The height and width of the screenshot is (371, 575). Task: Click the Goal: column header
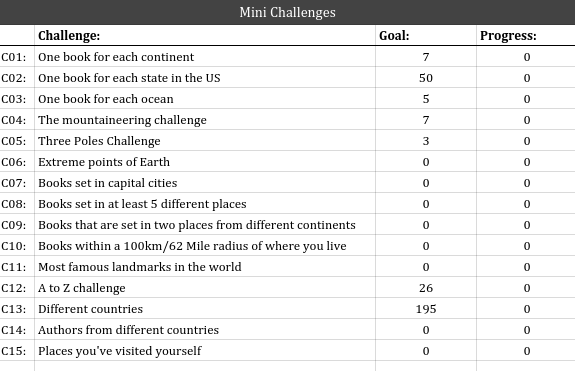pyautogui.click(x=426, y=36)
